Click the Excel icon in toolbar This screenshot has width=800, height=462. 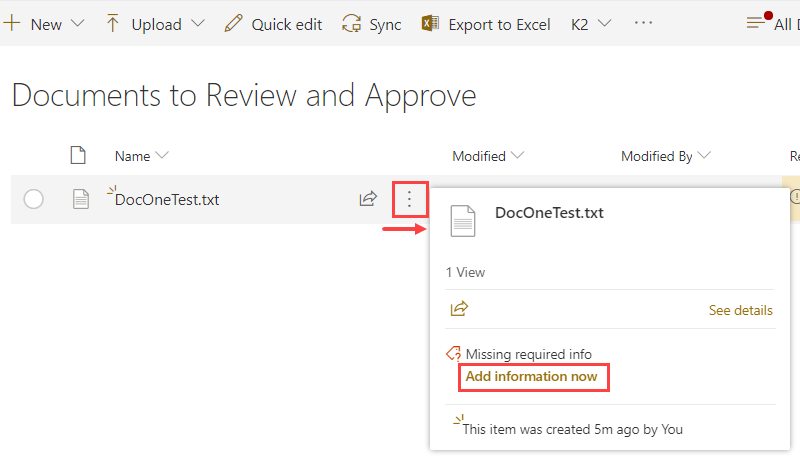[430, 23]
